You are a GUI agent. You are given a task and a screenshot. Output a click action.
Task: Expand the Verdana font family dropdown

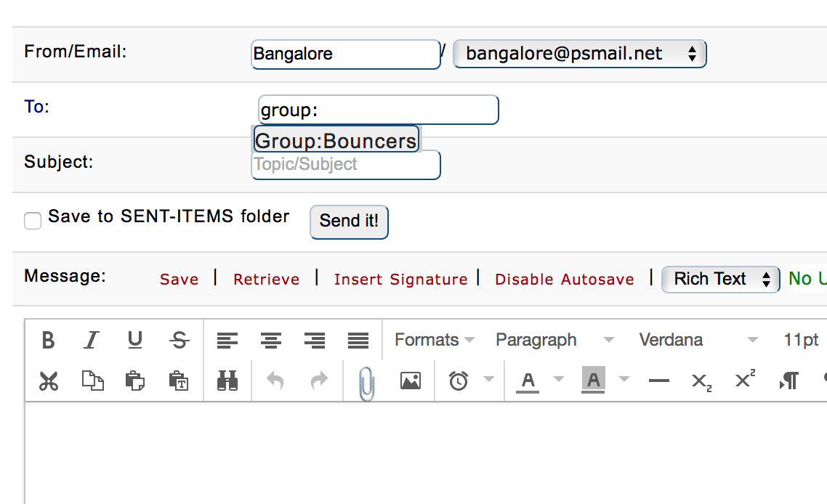pyautogui.click(x=698, y=340)
